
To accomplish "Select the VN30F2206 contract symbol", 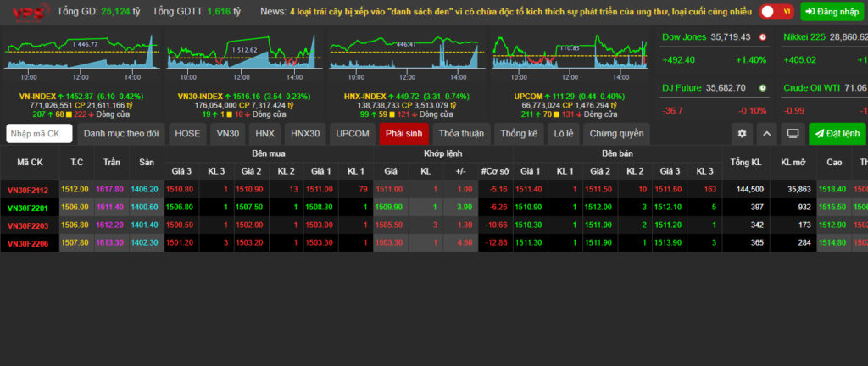I will pyautogui.click(x=28, y=242).
